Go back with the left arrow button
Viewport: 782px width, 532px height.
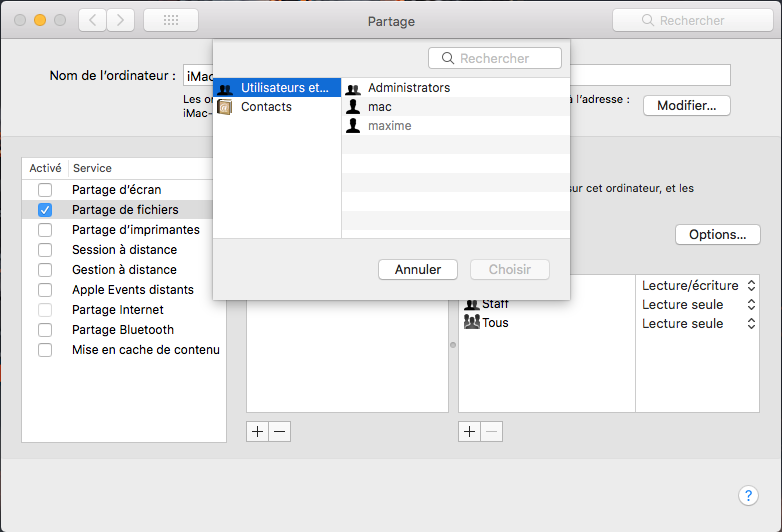pyautogui.click(x=92, y=20)
